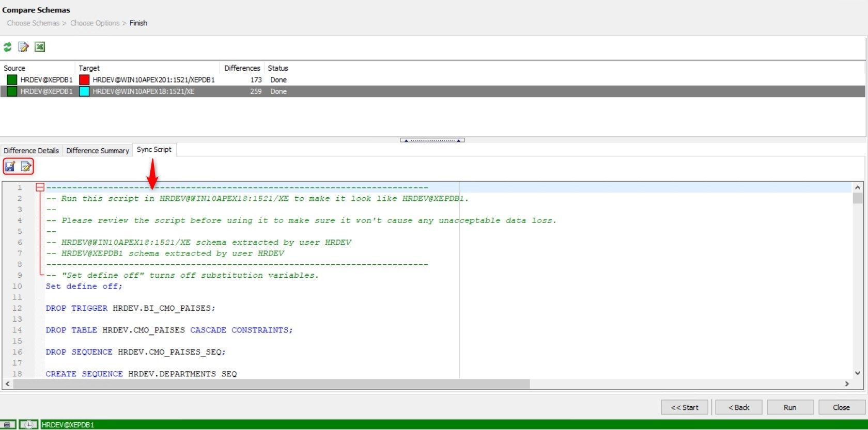Select target HRDEV@WIN10APEX201:1521/XEPDB1

(153, 79)
